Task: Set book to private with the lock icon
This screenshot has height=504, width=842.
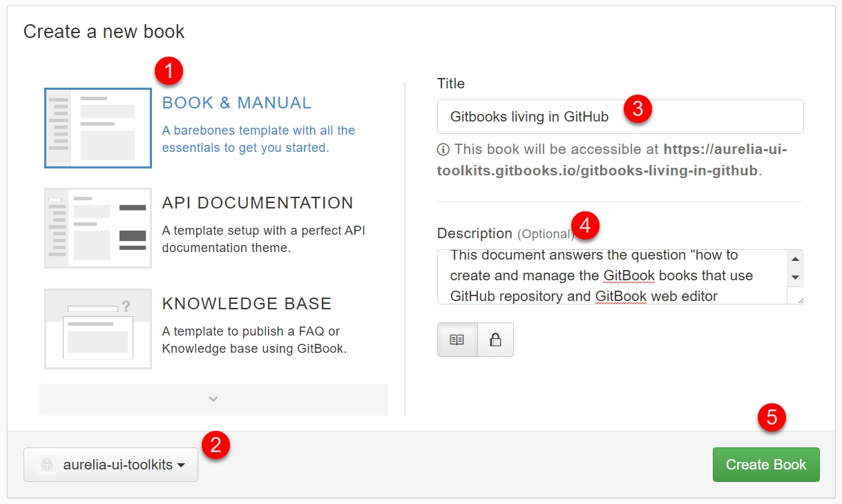Action: click(x=495, y=340)
